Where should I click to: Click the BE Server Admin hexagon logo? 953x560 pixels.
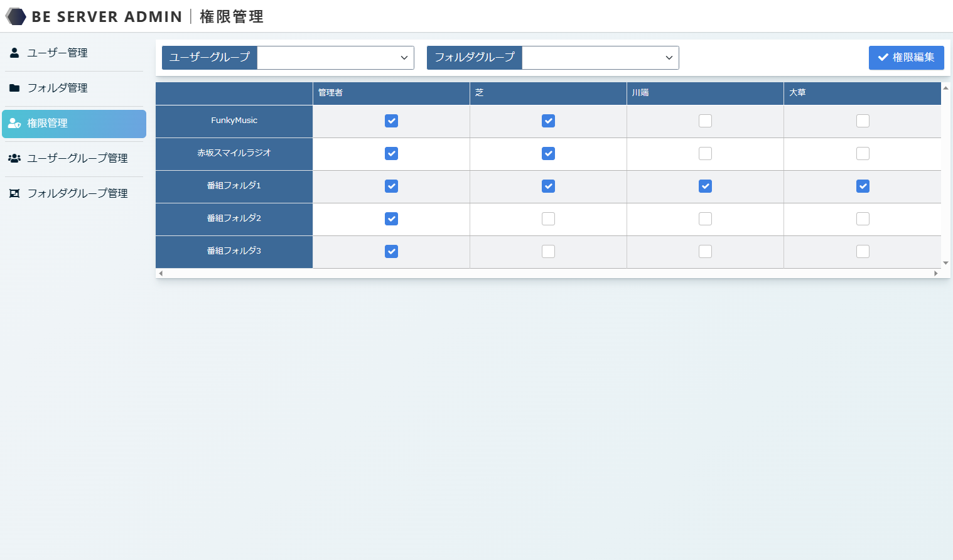[16, 17]
